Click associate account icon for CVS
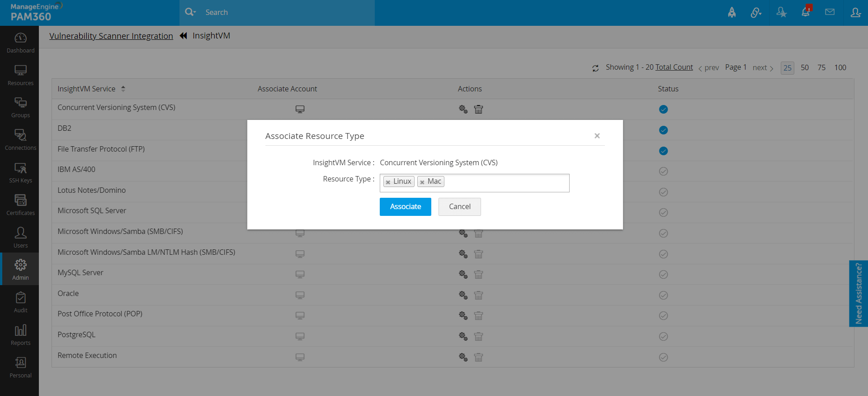 tap(300, 110)
